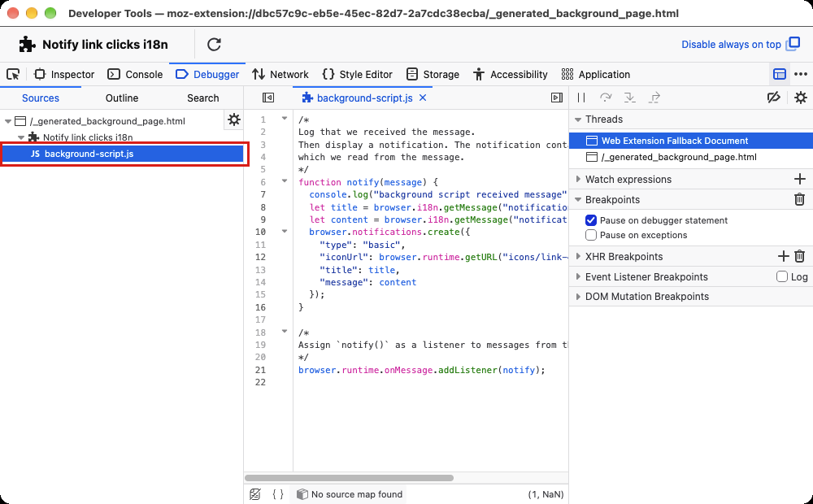This screenshot has height=504, width=813.
Task: Remove all breakpoints with trash icon
Action: [x=799, y=199]
